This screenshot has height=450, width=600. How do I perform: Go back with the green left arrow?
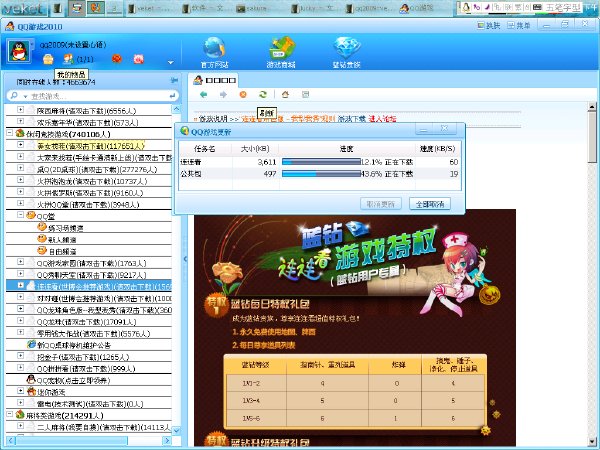(204, 95)
